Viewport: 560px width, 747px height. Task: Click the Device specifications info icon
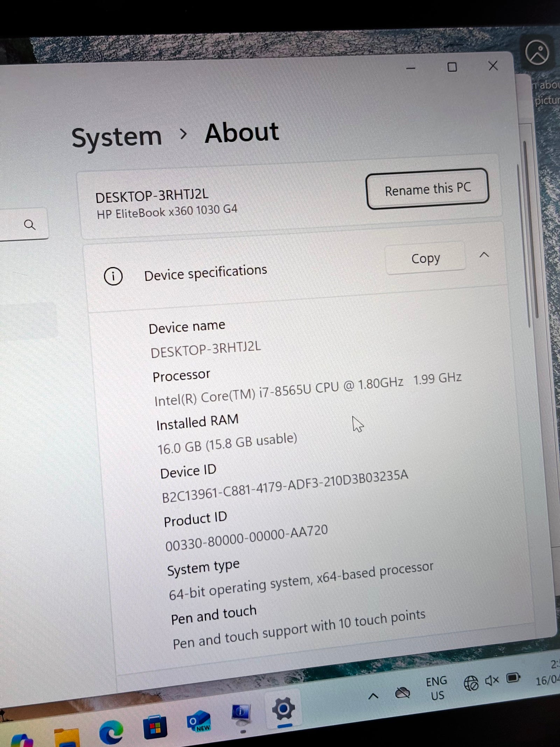pyautogui.click(x=113, y=276)
